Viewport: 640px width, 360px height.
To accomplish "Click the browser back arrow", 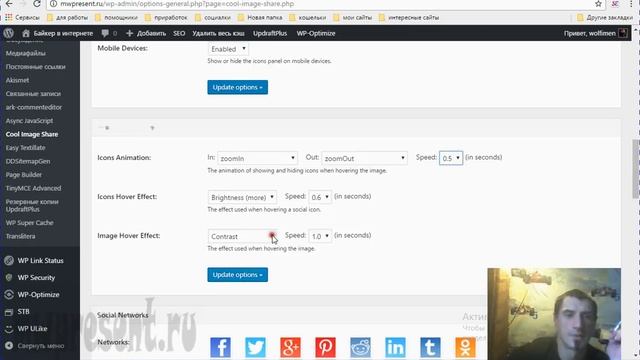I will 8,4.
